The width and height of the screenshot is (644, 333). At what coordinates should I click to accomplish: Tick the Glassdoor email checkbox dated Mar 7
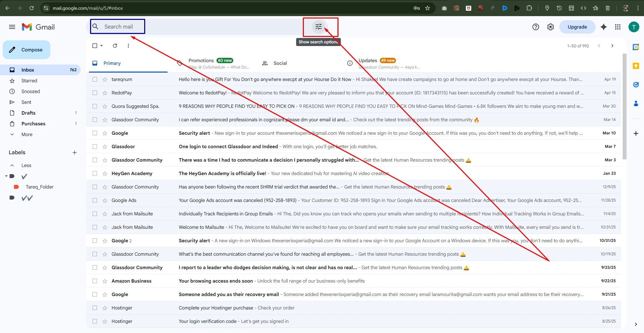pos(95,147)
